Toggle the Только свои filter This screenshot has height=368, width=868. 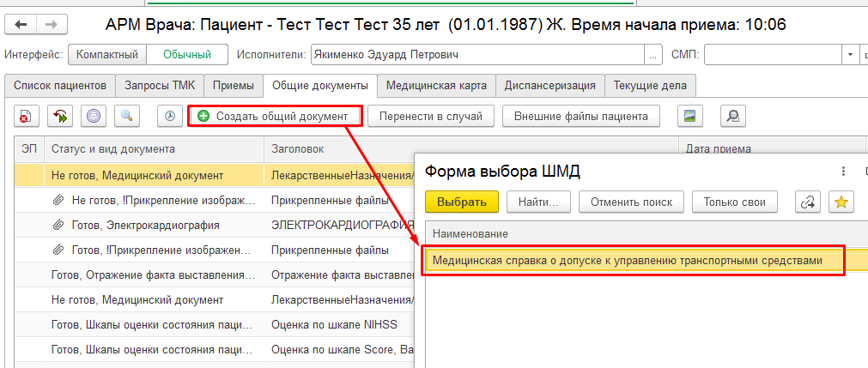coord(734,202)
